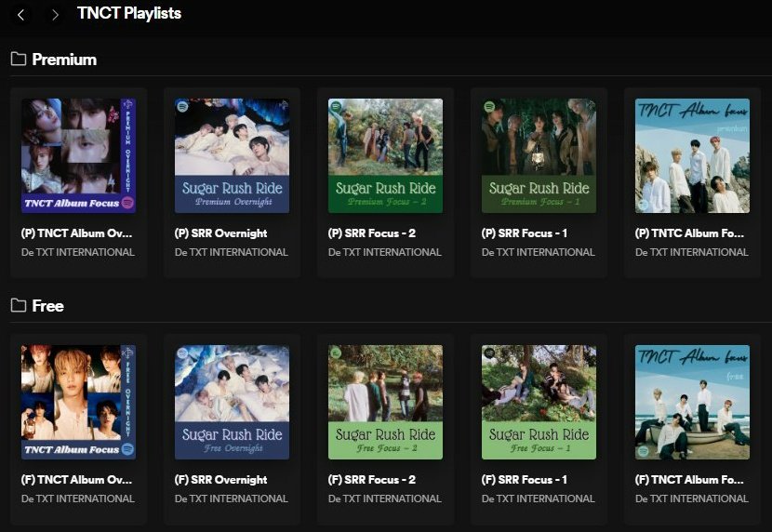Select the title (P) SRR Overnight

point(220,233)
